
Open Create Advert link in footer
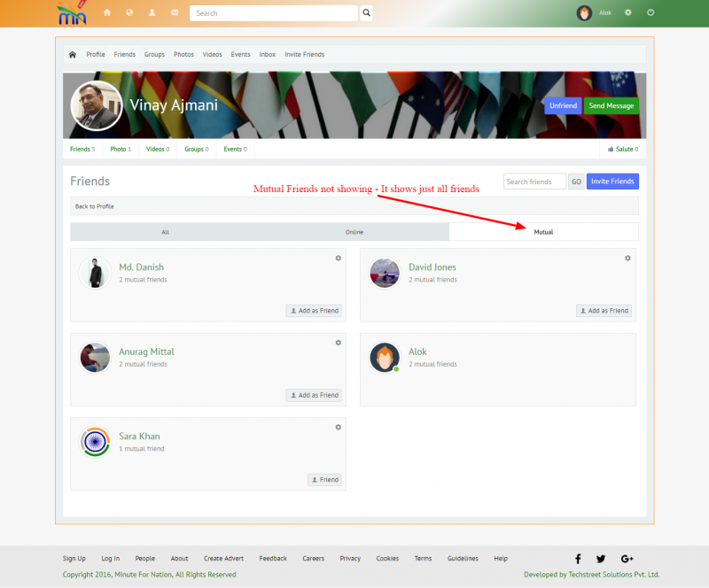pyautogui.click(x=223, y=559)
